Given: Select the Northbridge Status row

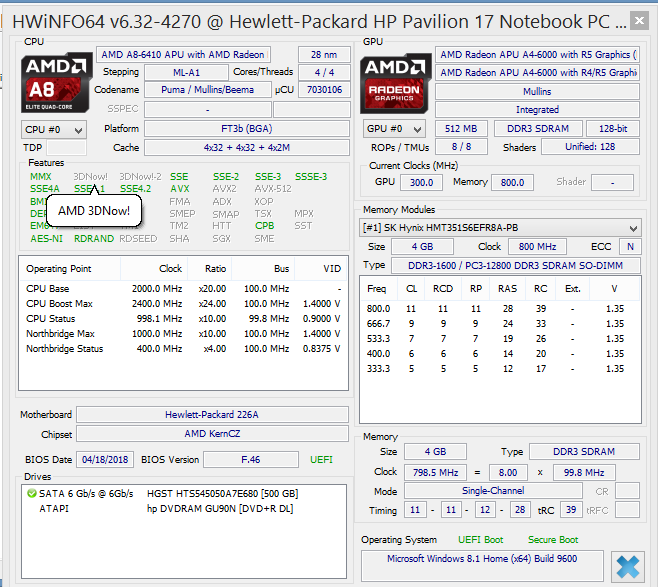Looking at the screenshot, I should [x=183, y=349].
